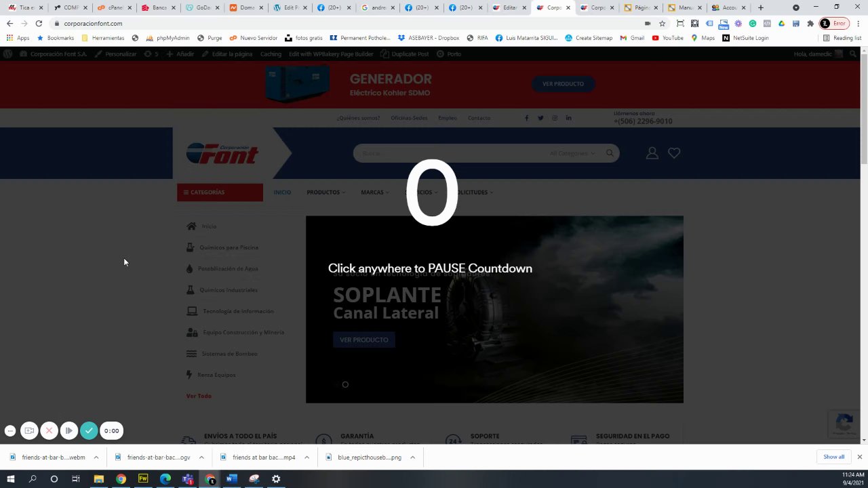Open the wishlist heart icon
Screen dimensions: 868x488
click(674, 153)
